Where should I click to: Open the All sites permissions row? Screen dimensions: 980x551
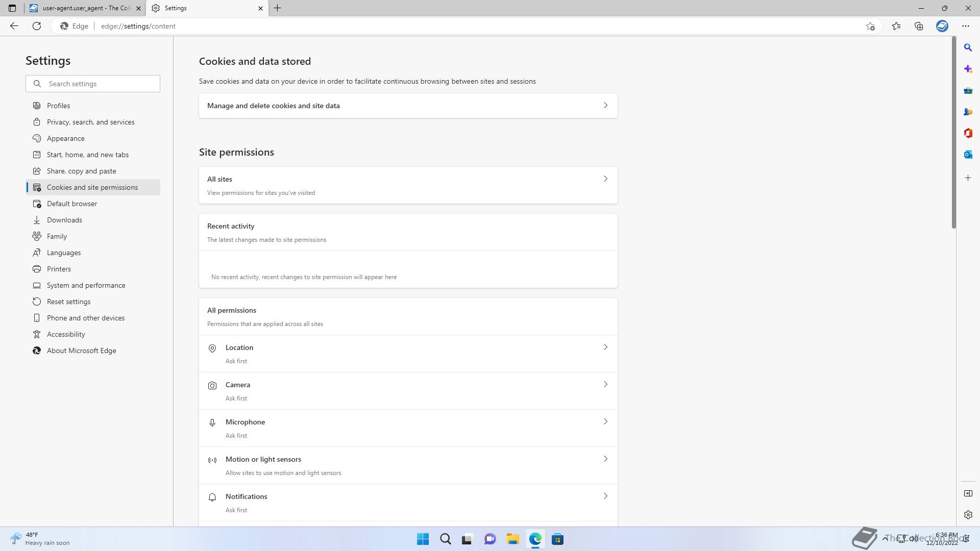pyautogui.click(x=408, y=185)
